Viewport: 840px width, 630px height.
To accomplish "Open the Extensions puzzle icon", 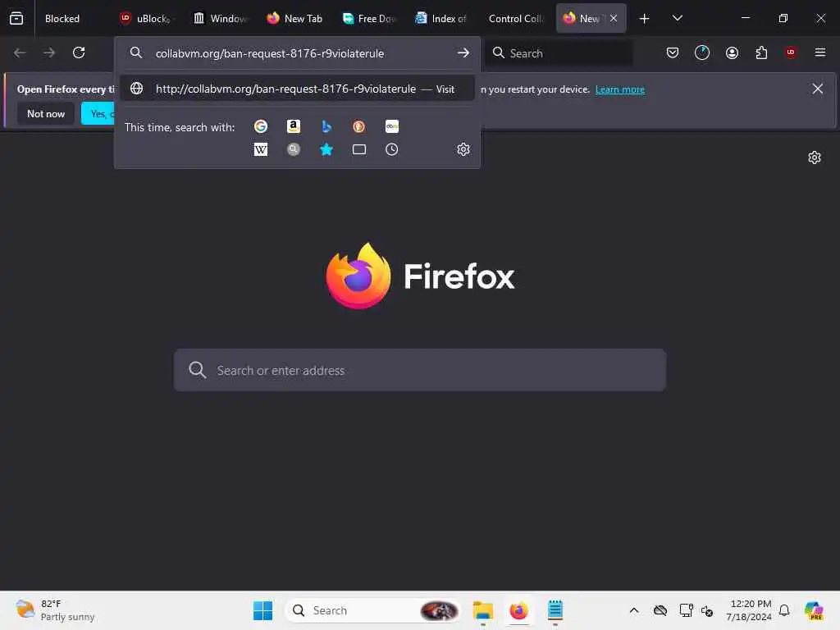I will (x=761, y=52).
